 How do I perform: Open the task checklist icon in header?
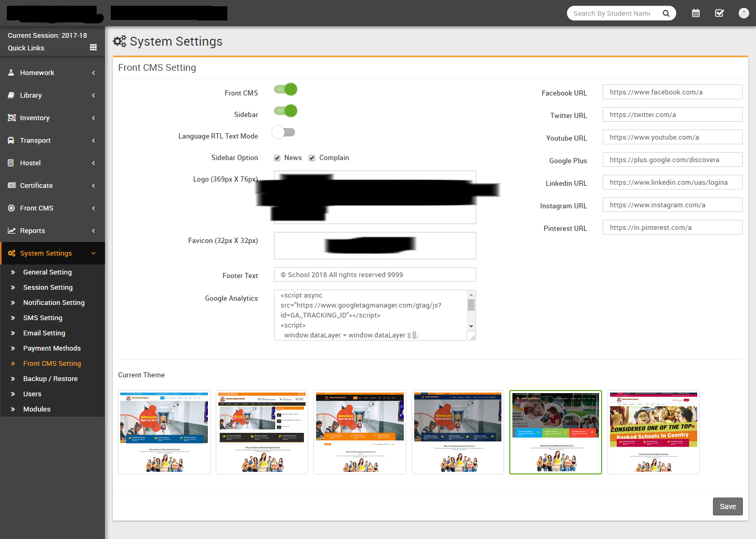coord(719,13)
